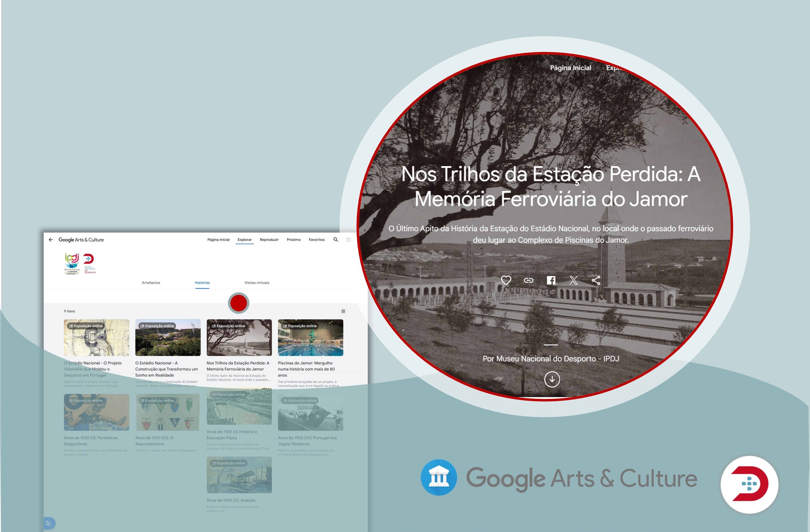Open thumbnail of Anos de 1920 [V] Aviação

[239, 475]
